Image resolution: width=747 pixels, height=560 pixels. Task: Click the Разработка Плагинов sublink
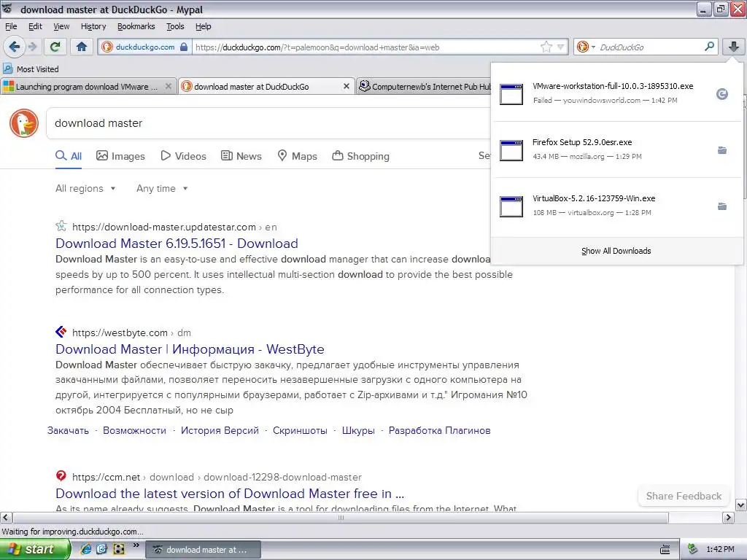[439, 430]
